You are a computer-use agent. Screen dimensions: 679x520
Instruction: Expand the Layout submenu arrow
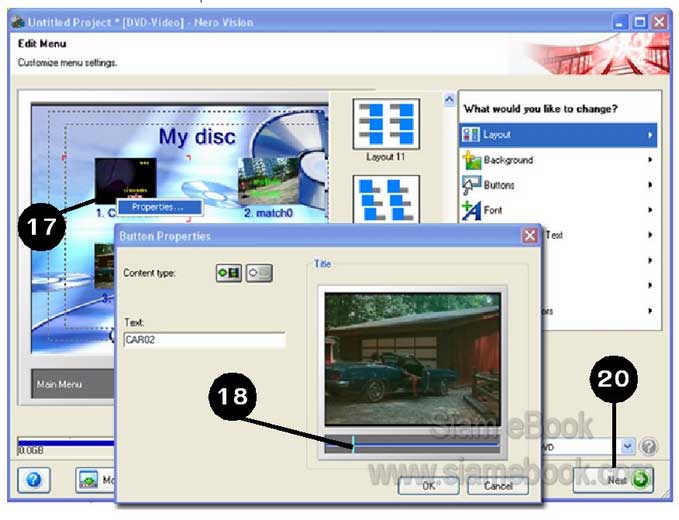point(650,135)
